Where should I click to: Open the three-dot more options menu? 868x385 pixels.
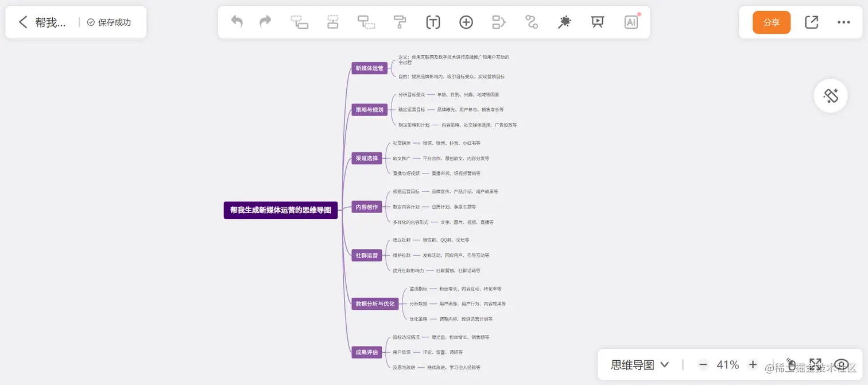843,22
